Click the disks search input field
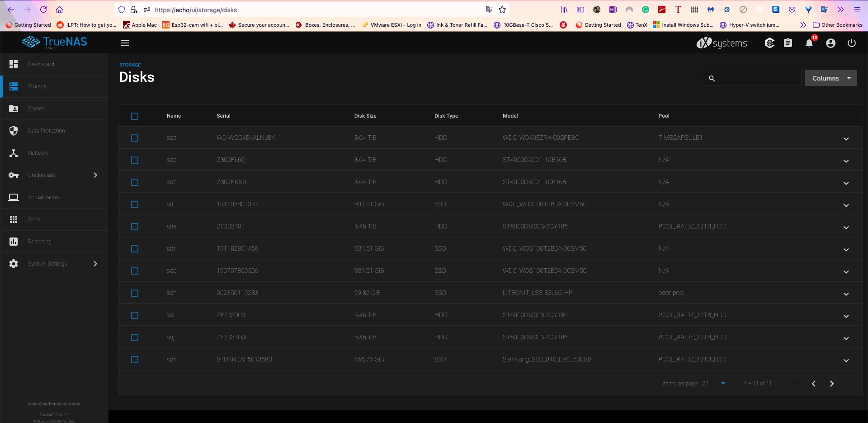The height and width of the screenshot is (423, 868). click(x=752, y=78)
